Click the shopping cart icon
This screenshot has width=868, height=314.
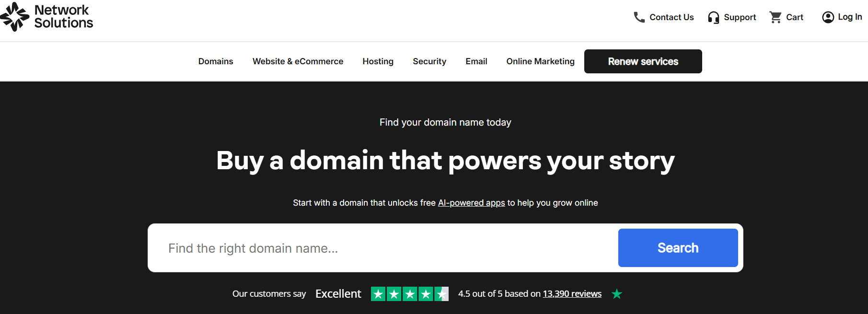tap(775, 17)
